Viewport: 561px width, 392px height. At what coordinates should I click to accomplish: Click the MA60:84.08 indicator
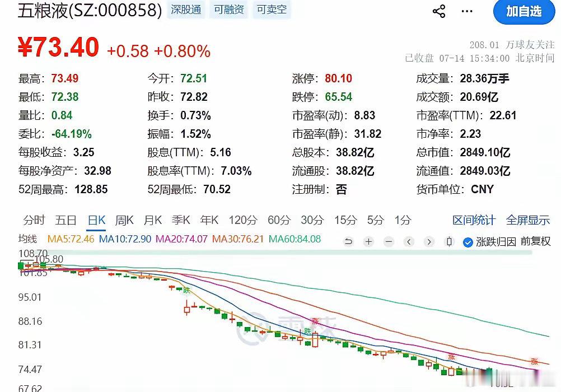click(x=295, y=239)
